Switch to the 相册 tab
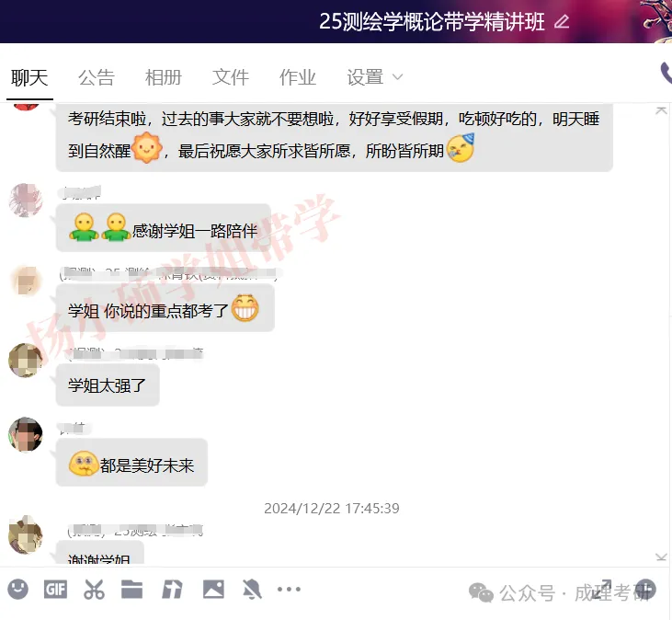This screenshot has width=672, height=620. coord(164,77)
